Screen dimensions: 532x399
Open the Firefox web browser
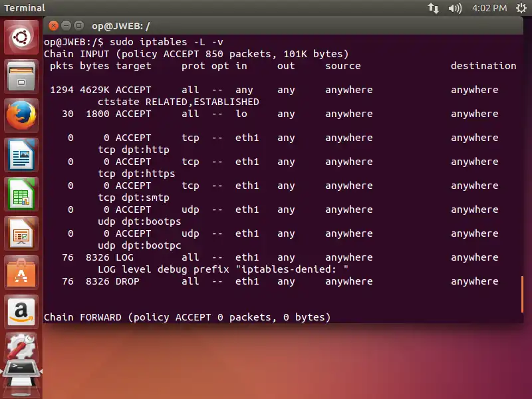pos(22,116)
